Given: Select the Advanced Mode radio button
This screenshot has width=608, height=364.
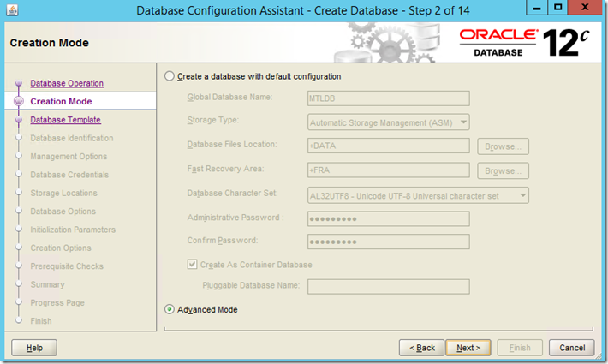Looking at the screenshot, I should pyautogui.click(x=169, y=309).
